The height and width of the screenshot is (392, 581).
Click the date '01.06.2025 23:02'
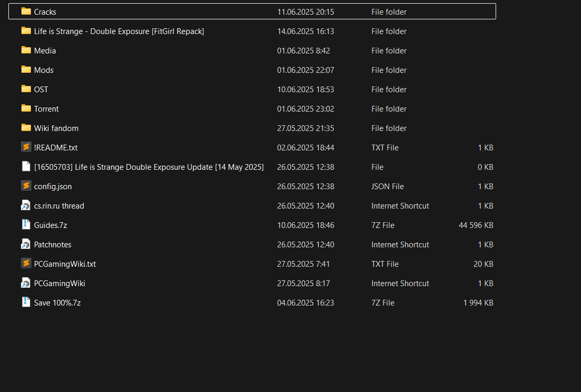(x=305, y=109)
